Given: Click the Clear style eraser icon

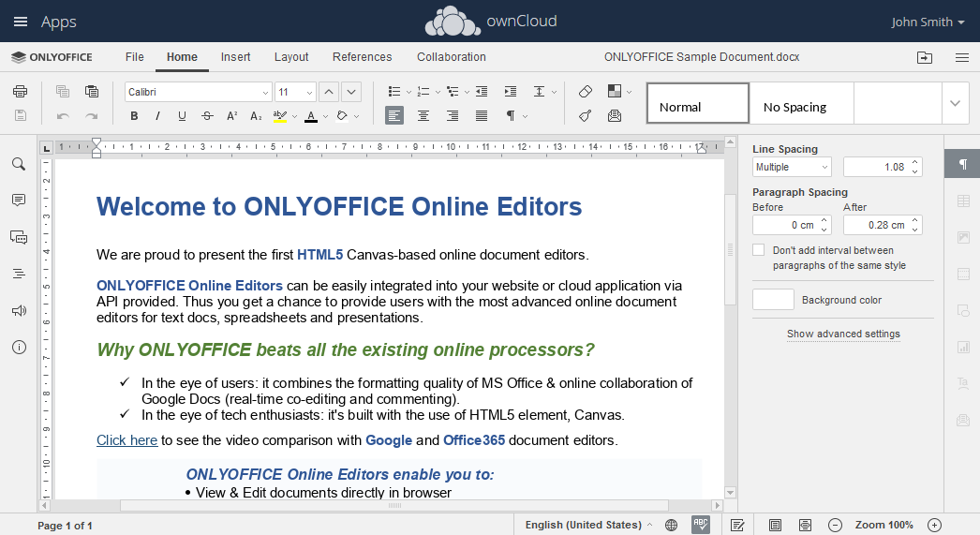Looking at the screenshot, I should 586,92.
